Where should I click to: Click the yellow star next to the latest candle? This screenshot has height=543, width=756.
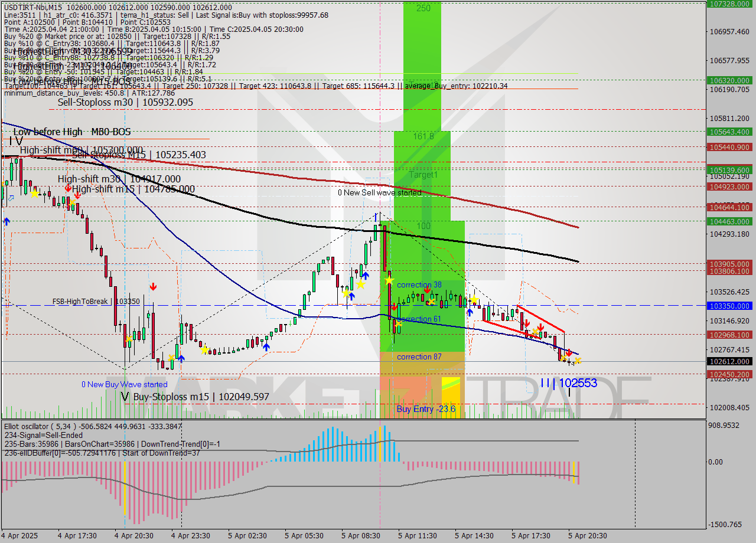pos(578,360)
